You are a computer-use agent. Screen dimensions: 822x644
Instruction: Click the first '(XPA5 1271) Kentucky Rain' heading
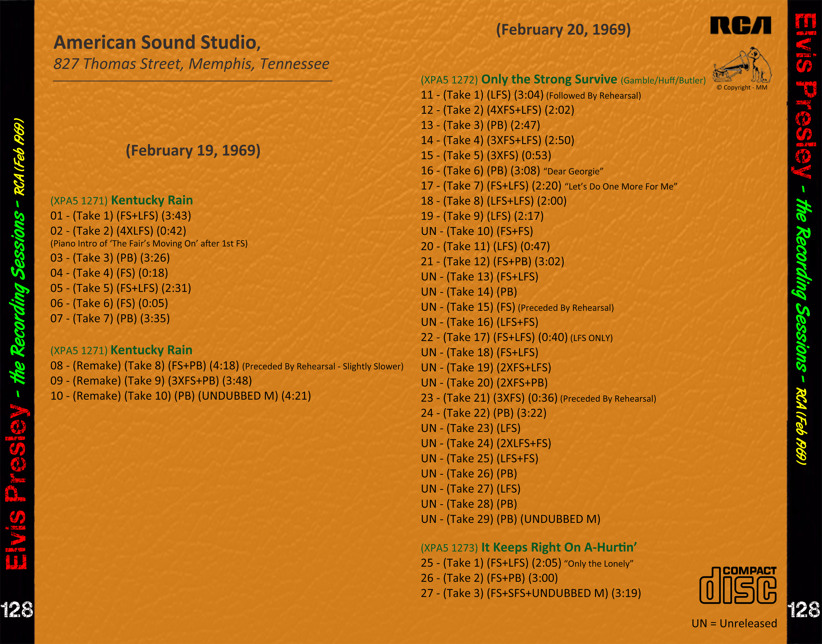click(x=122, y=200)
